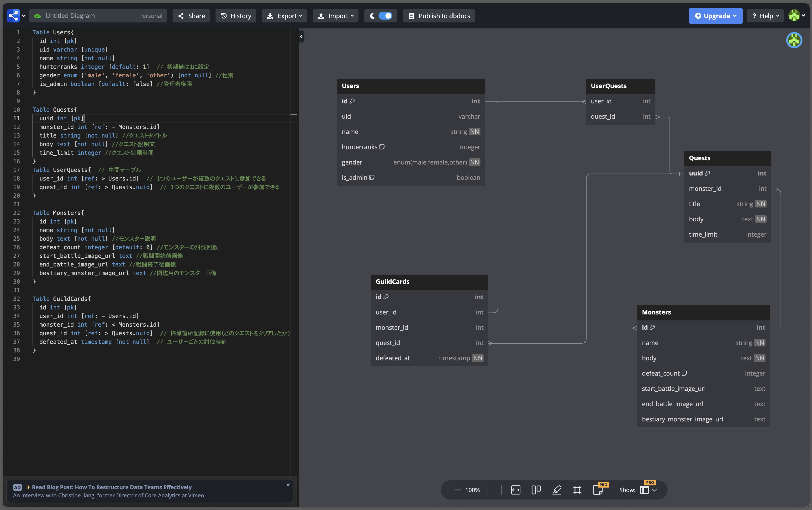Select bestiary_monster_image_url row in Monsters
The width and height of the screenshot is (812, 510).
(703, 419)
